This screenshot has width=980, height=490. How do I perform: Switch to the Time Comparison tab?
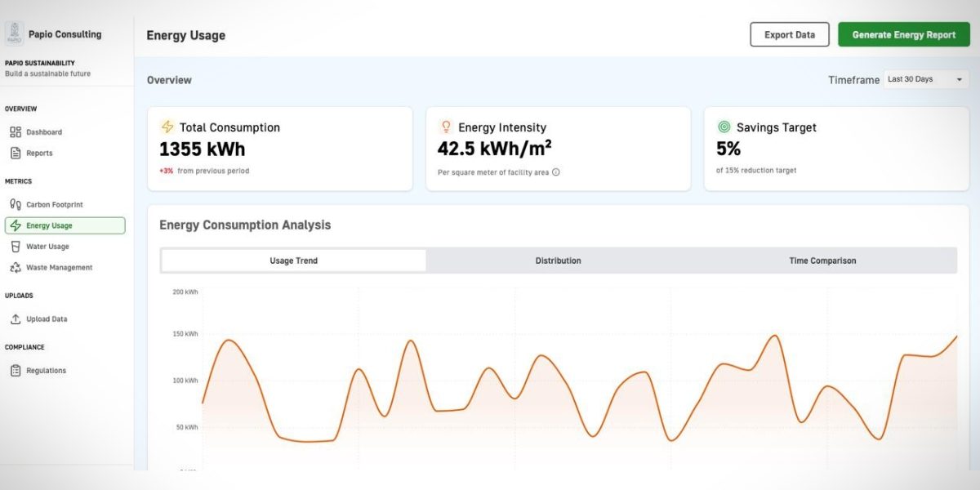click(x=822, y=261)
